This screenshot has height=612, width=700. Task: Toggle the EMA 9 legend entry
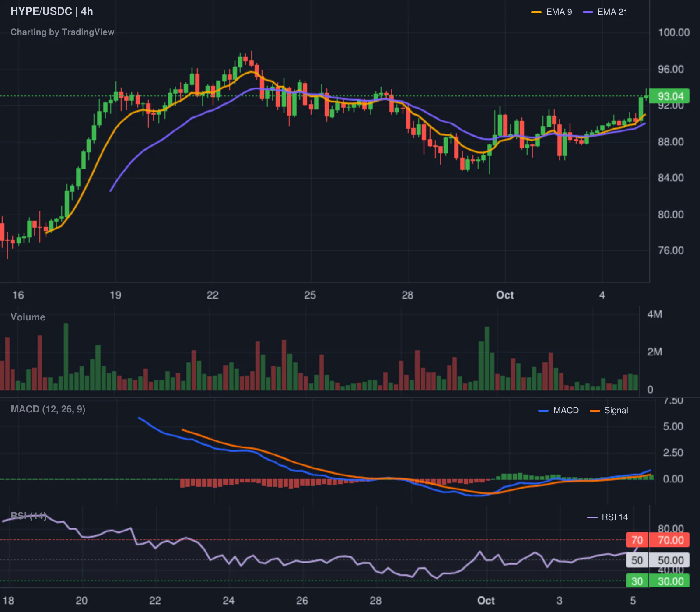coord(552,12)
